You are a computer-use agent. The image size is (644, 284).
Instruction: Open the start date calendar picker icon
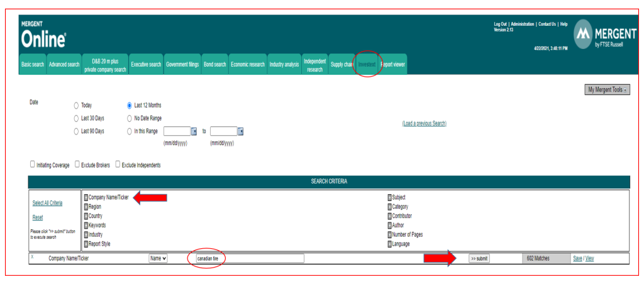tap(194, 131)
